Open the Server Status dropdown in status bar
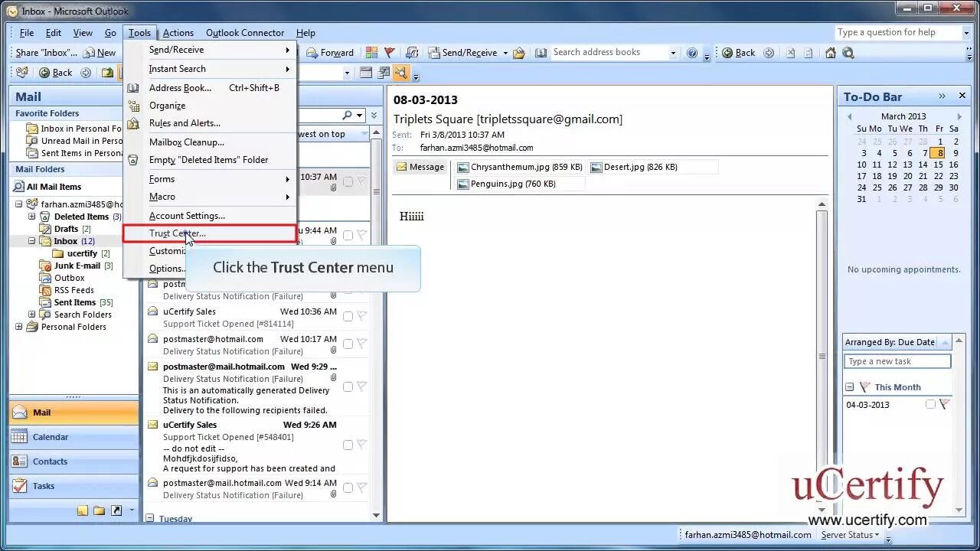The width and height of the screenshot is (980, 551). (x=850, y=535)
